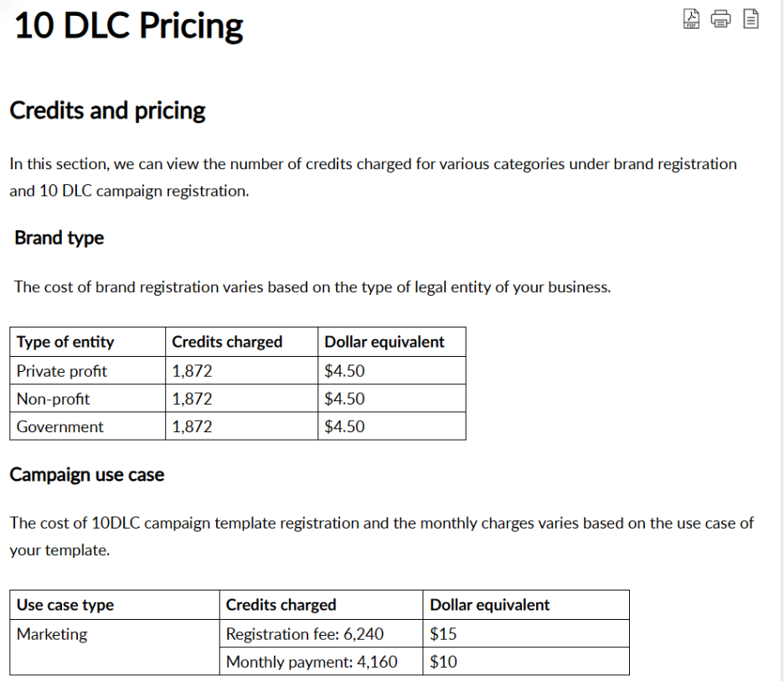Click the 'Credits charged' header in brand table
Screen dimensions: 784x681
tap(226, 342)
